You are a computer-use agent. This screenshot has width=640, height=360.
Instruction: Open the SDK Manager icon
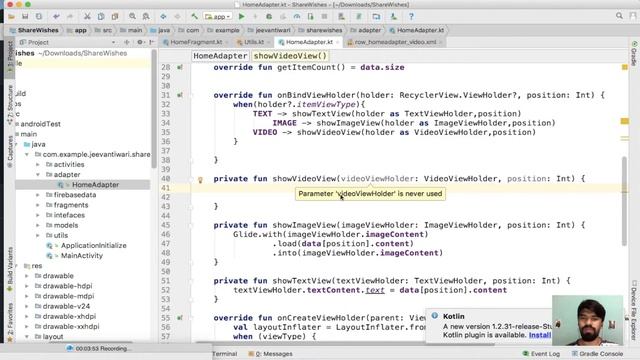tap(393, 17)
